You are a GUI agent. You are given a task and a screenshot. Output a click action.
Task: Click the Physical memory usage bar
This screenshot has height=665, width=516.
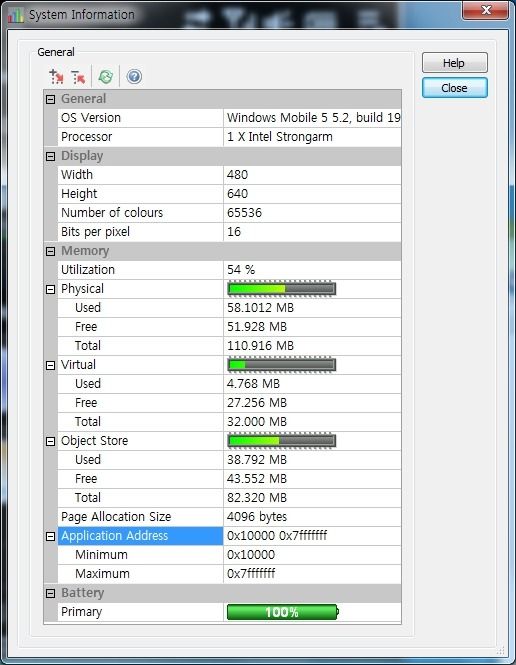tap(282, 289)
